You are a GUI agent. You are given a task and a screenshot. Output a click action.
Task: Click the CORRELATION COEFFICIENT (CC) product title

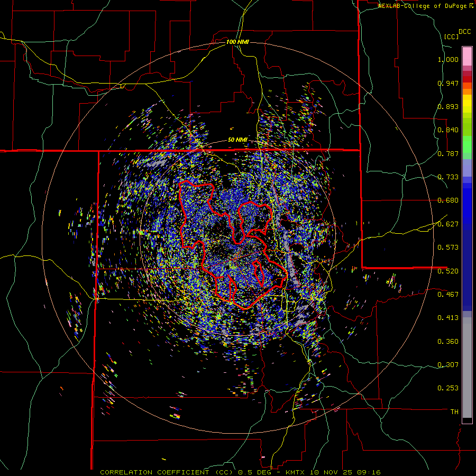(x=167, y=472)
